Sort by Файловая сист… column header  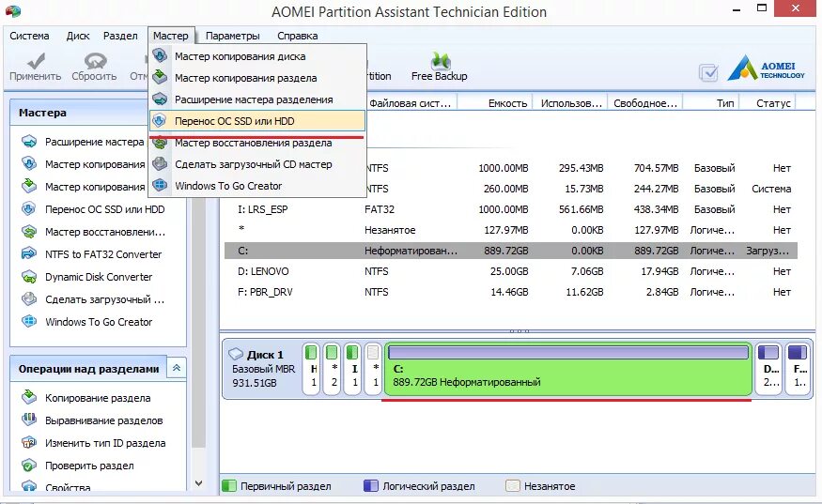click(411, 103)
